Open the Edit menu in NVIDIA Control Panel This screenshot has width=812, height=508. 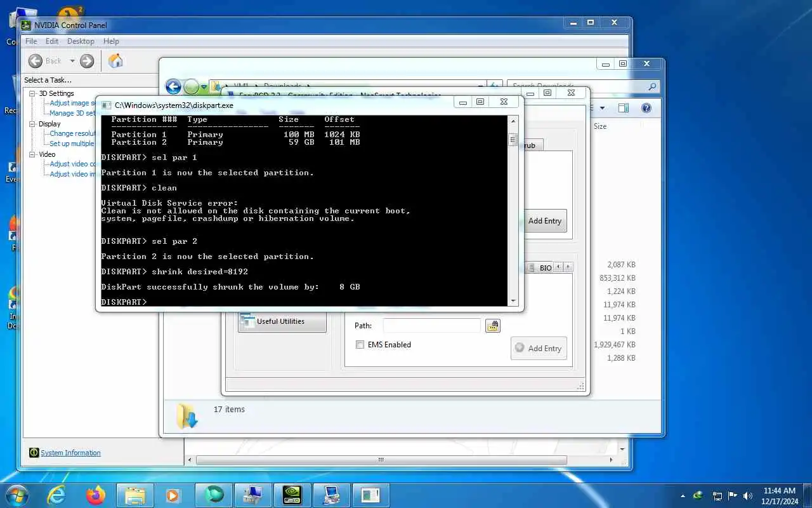pyautogui.click(x=52, y=41)
